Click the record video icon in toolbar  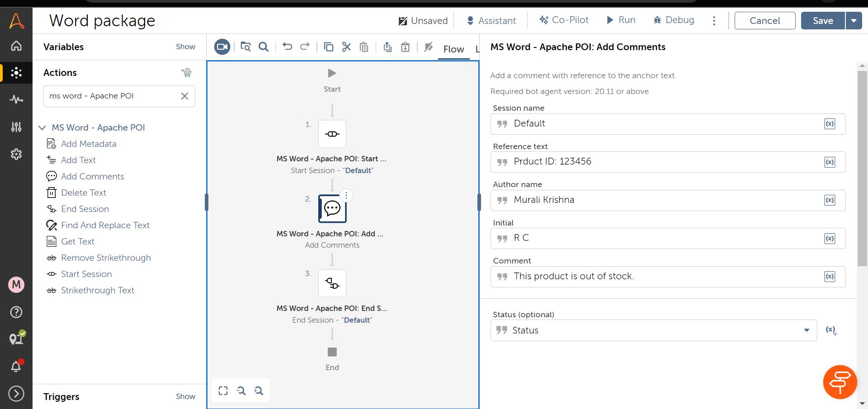pos(222,47)
